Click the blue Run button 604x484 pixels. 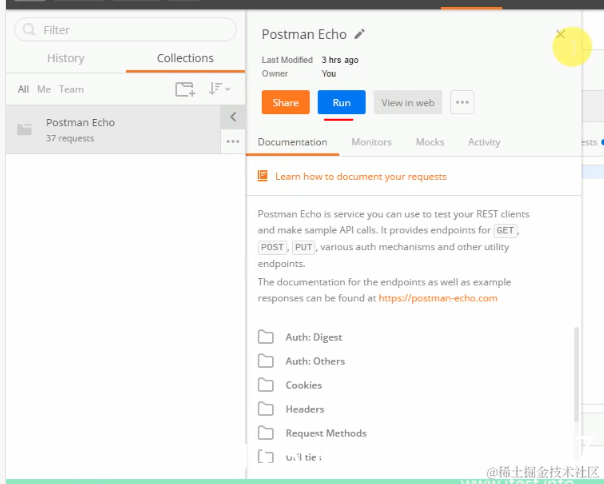pyautogui.click(x=341, y=102)
